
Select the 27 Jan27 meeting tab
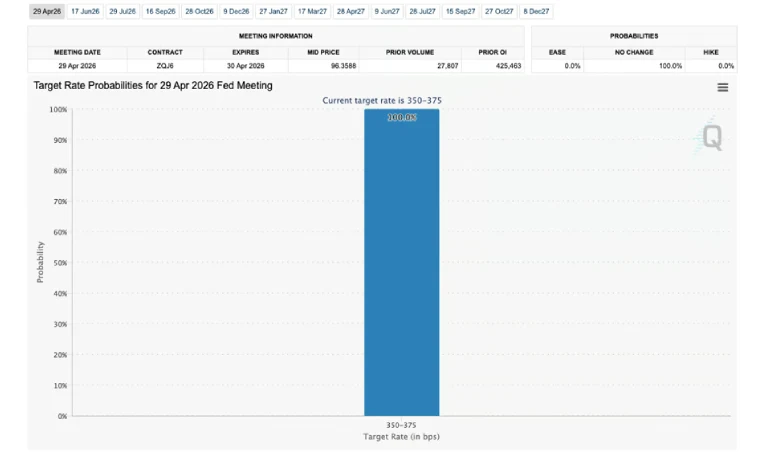[x=272, y=12]
